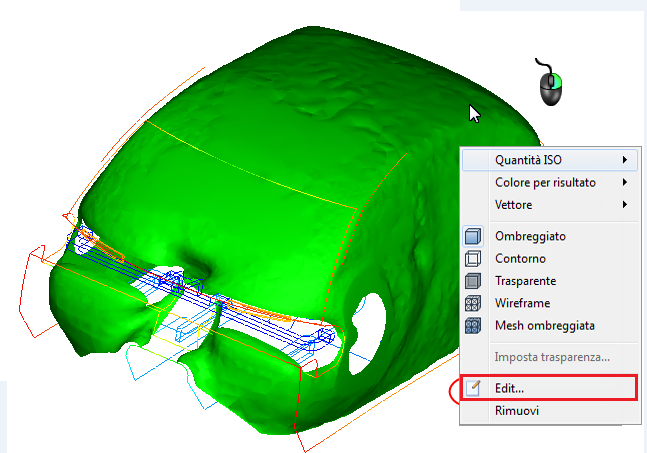647x453 pixels.
Task: Choose Rimuovi from context menu
Action: (x=550, y=411)
